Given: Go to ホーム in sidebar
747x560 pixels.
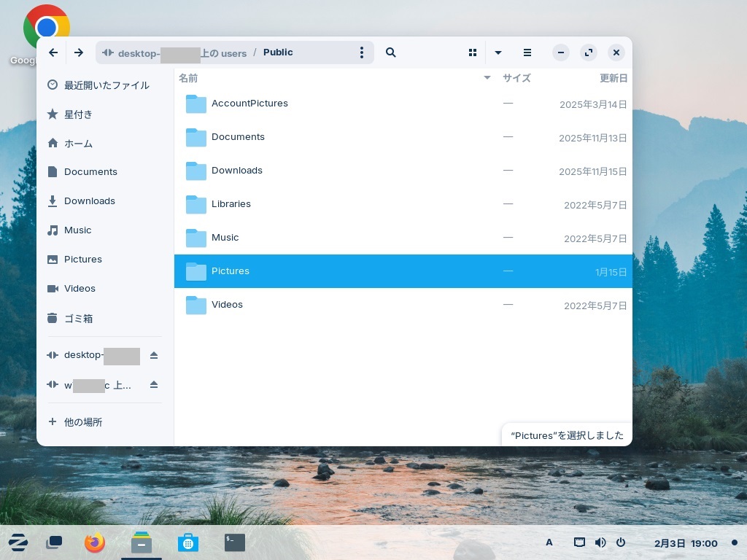Looking at the screenshot, I should coord(78,144).
